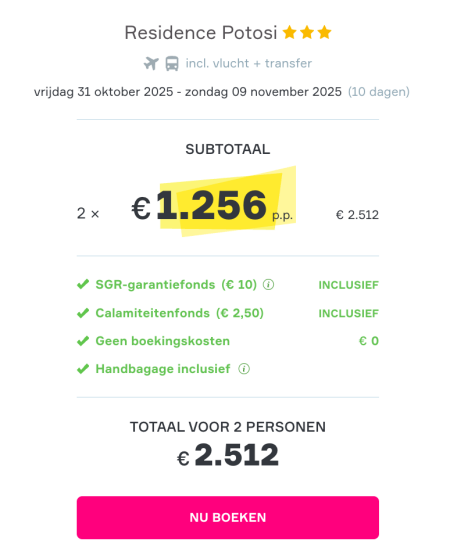The height and width of the screenshot is (552, 450).
Task: Click the bus transfer icon
Action: click(x=172, y=64)
